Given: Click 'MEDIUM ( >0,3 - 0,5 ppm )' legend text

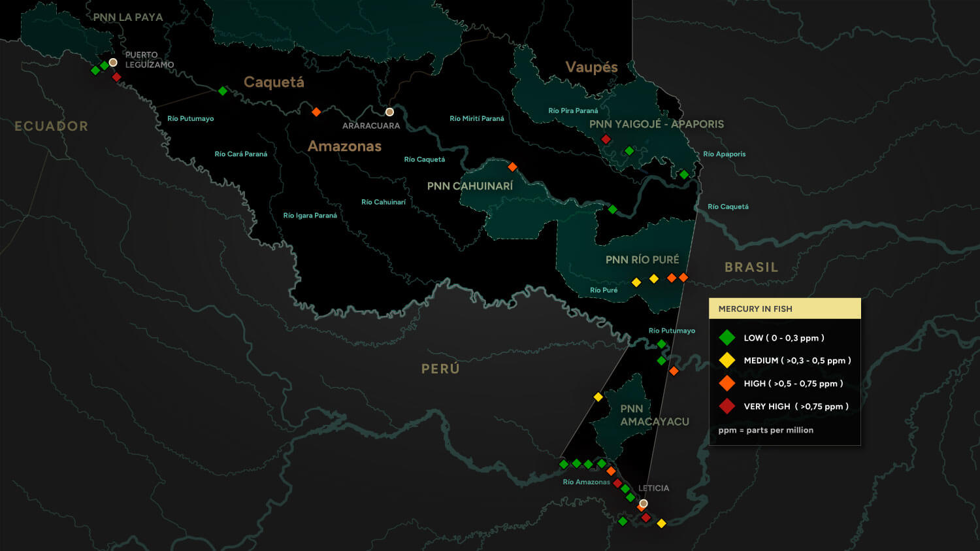Looking at the screenshot, I should coord(797,360).
